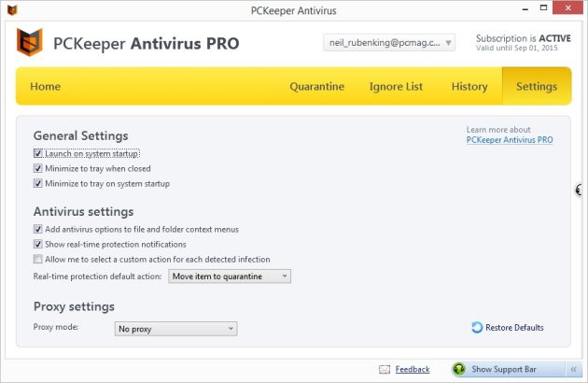
Task: Select the Settings tab
Action: pos(537,86)
